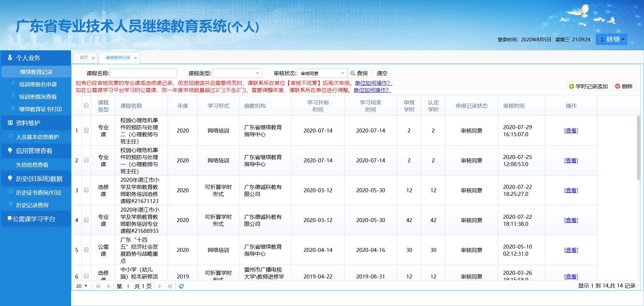644x306 pixels.
Task: Check the row 3 checkbox
Action: click(86, 190)
